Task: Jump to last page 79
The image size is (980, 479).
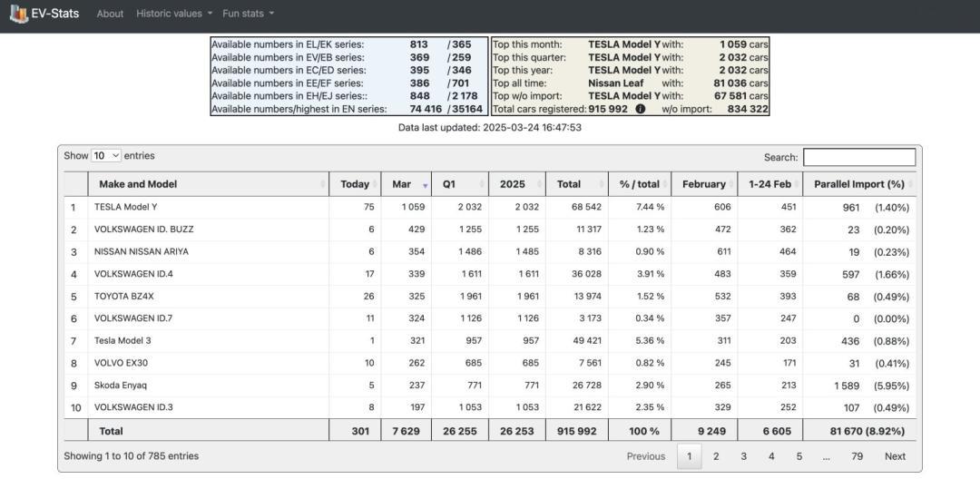Action: click(857, 456)
